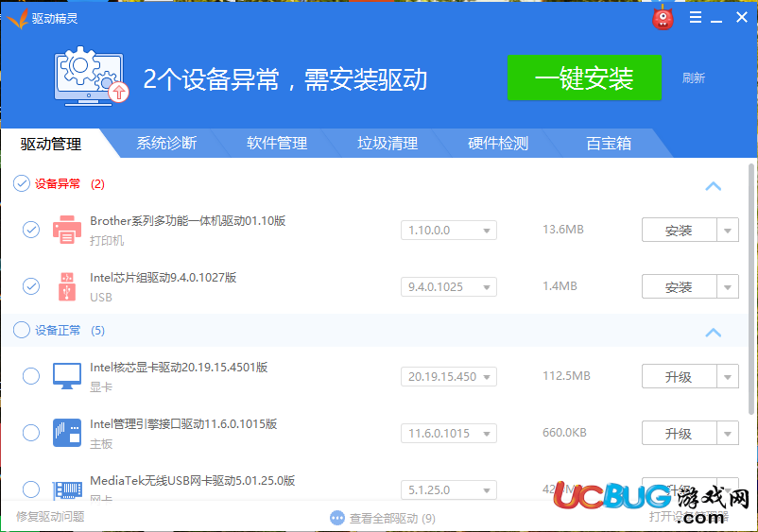Viewport: 758px width, 532px height.
Task: Open version dropdown showing 9.4.0.1025
Action: [449, 287]
